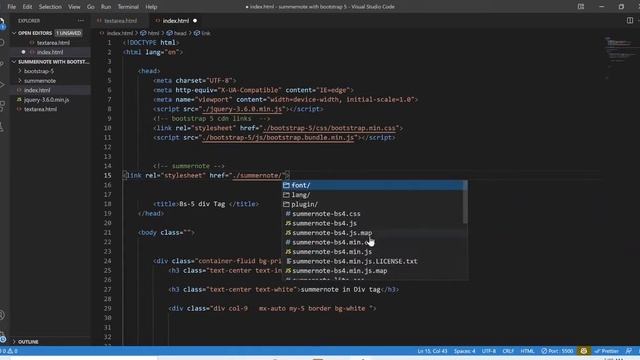The image size is (640, 360).
Task: Open textarea.html under Open Editors
Action: (x=53, y=42)
